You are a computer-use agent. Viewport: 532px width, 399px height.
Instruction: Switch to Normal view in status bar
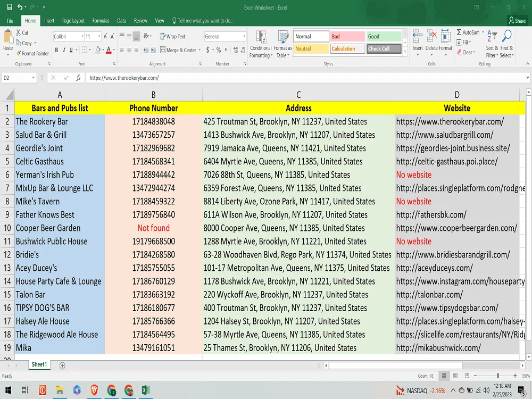pyautogui.click(x=444, y=376)
